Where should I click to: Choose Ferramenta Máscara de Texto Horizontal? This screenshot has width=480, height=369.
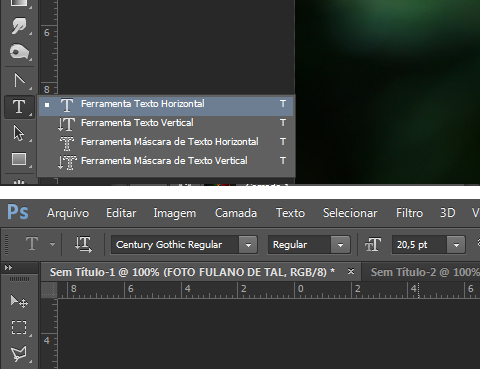pos(166,142)
